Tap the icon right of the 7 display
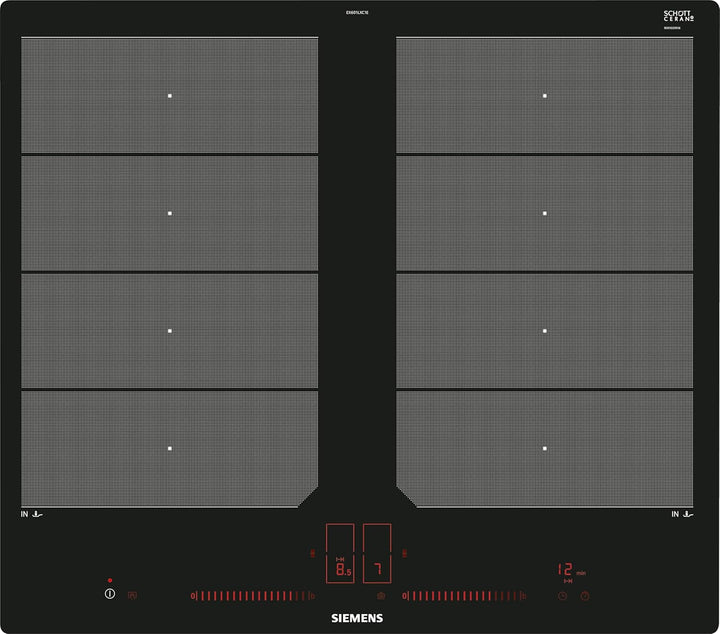This screenshot has height=634, width=720. (x=405, y=552)
